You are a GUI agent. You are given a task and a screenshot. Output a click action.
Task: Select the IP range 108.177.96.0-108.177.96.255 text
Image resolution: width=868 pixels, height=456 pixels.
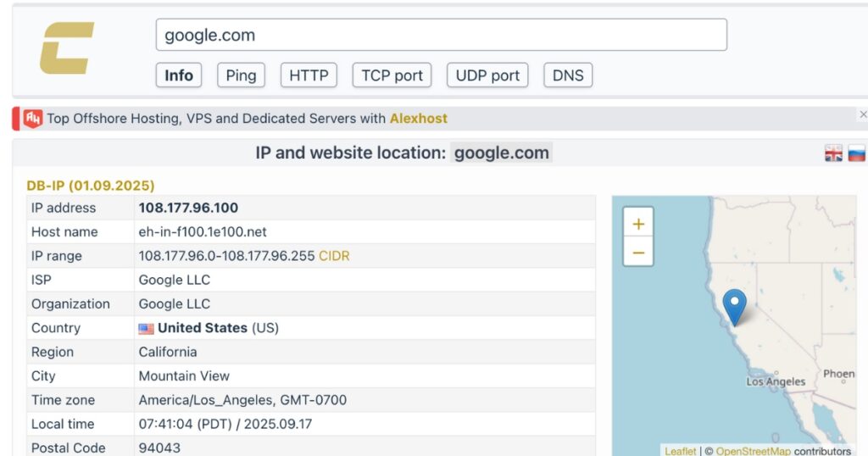click(x=226, y=256)
